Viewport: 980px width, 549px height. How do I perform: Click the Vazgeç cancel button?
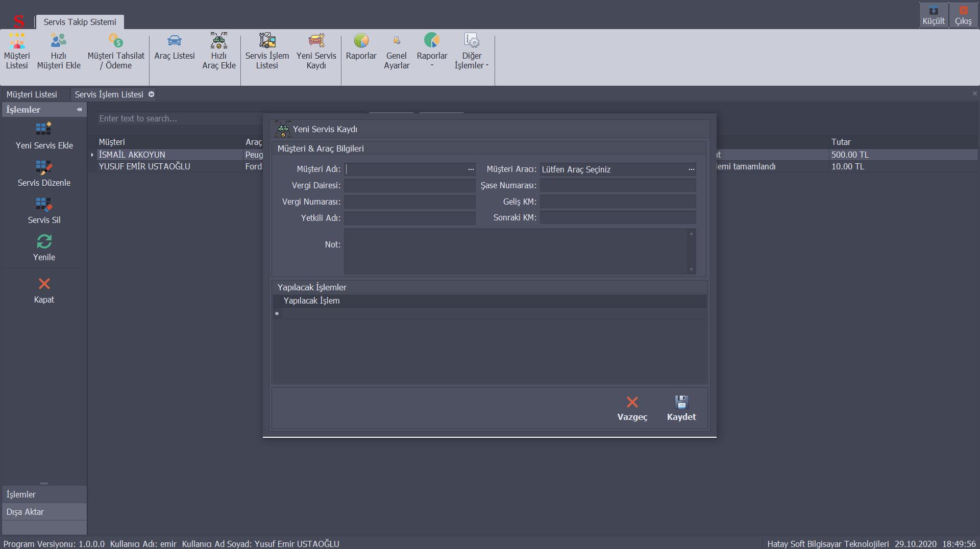click(632, 408)
